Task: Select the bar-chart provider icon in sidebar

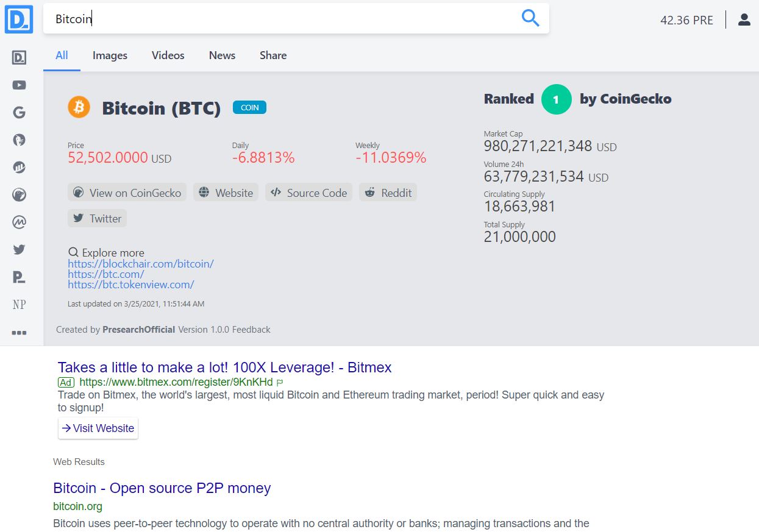Action: tap(20, 167)
